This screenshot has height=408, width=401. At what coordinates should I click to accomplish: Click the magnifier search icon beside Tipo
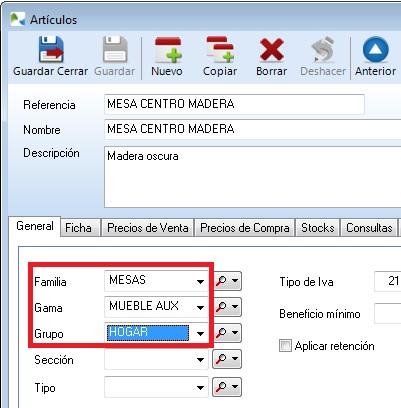click(x=221, y=387)
